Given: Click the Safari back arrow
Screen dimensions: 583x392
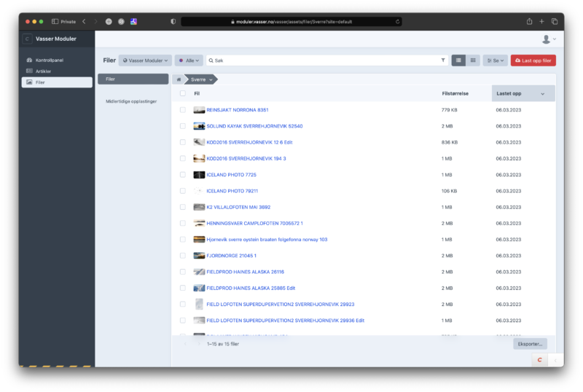Looking at the screenshot, I should [84, 22].
